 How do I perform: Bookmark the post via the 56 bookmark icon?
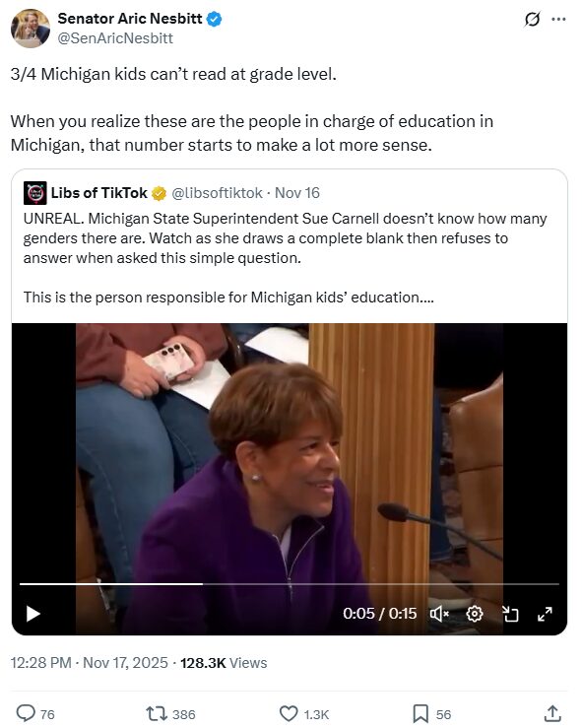pyautogui.click(x=420, y=713)
